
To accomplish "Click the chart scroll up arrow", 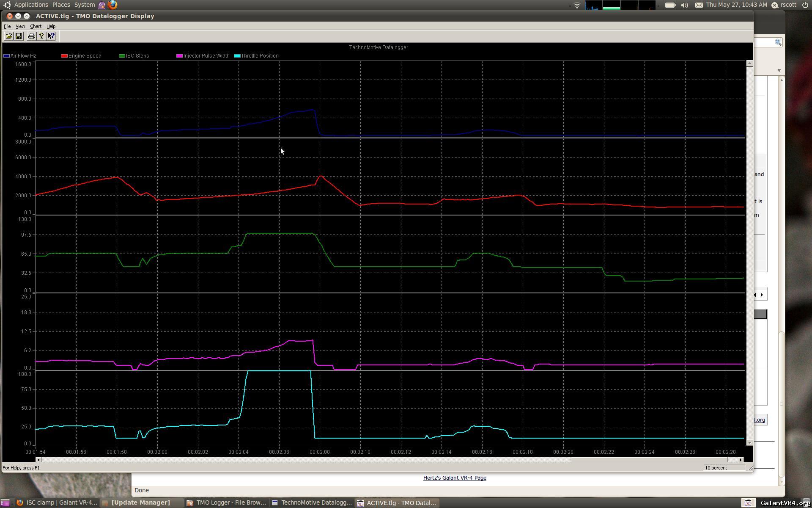I will [x=749, y=63].
